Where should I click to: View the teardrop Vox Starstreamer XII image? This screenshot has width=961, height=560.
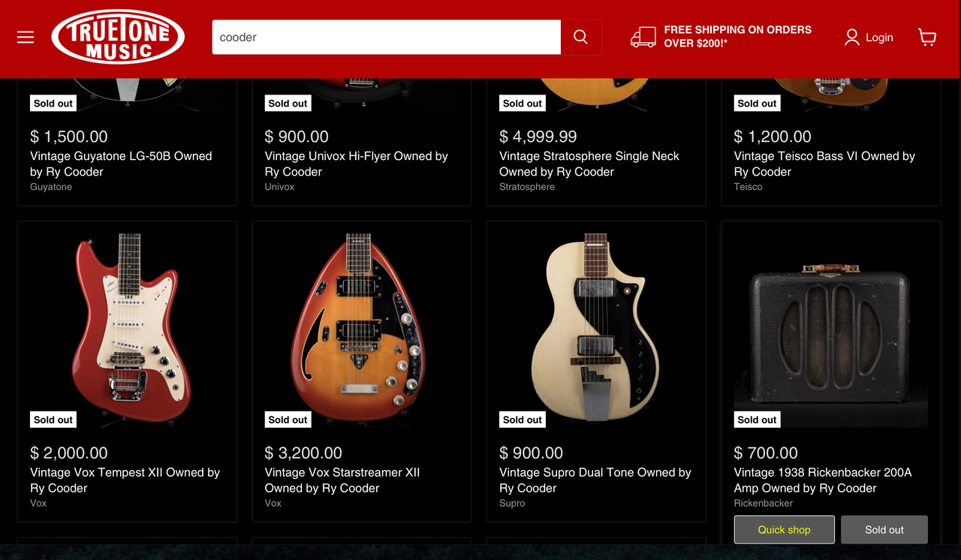pyautogui.click(x=362, y=330)
